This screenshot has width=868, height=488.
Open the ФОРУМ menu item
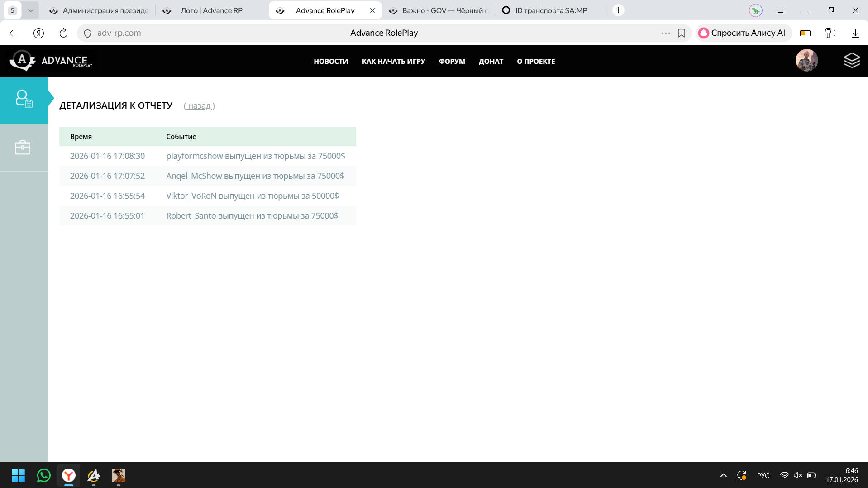pos(452,61)
